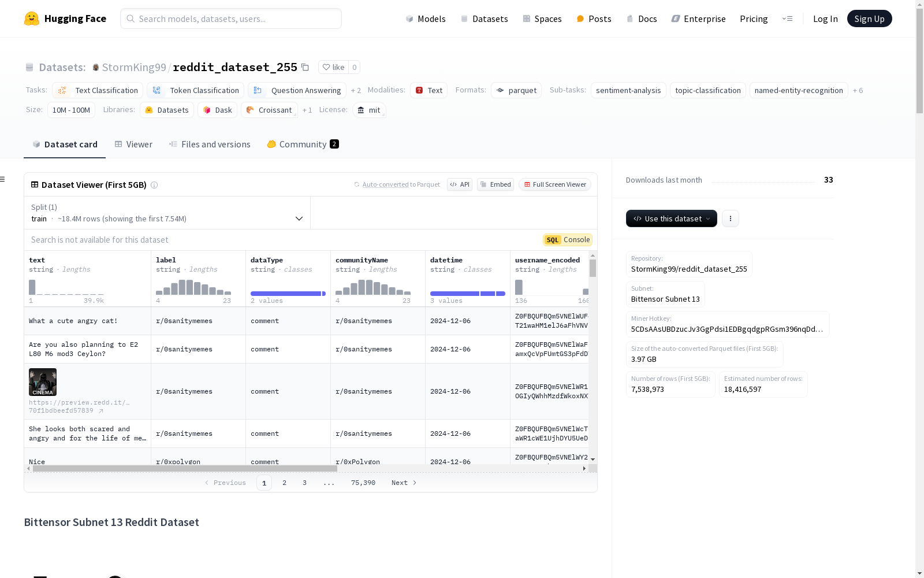
Task: Click the Datasets breadcrumb icon
Action: click(x=29, y=68)
